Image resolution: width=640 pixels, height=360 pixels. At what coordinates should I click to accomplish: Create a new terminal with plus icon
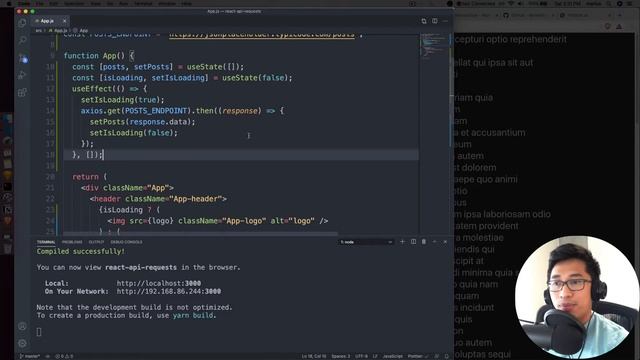pyautogui.click(x=402, y=242)
